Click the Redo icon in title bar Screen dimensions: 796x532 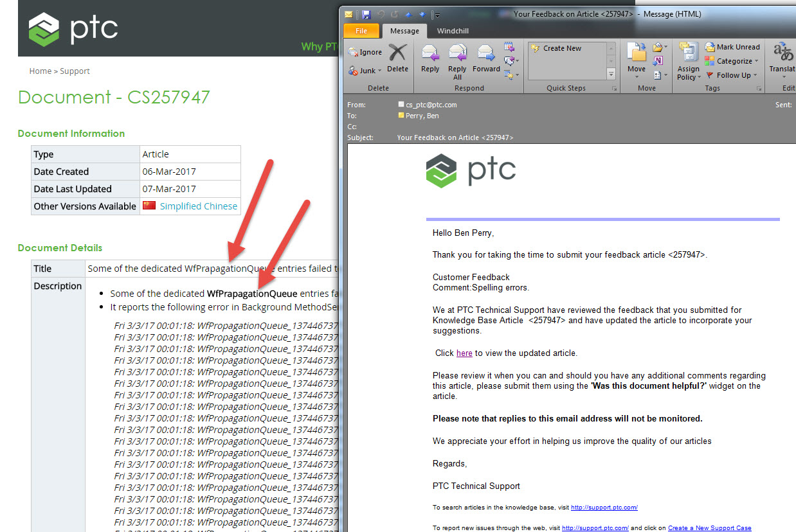(394, 13)
